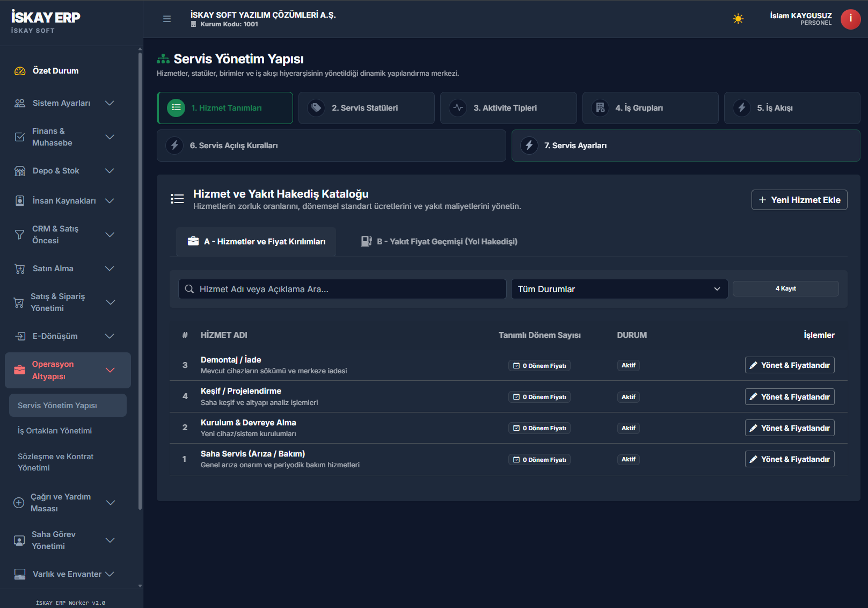Open the red user avatar icon
Viewport: 868px width, 608px height.
pyautogui.click(x=850, y=19)
